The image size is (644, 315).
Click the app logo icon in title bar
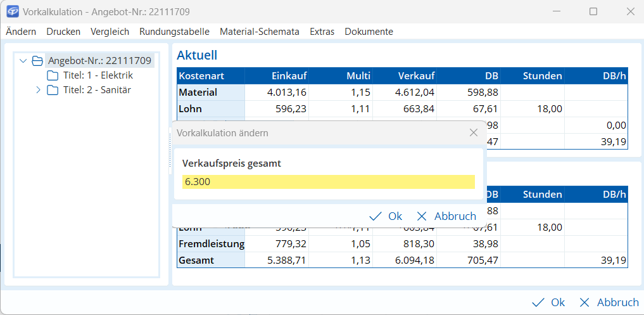tap(12, 11)
